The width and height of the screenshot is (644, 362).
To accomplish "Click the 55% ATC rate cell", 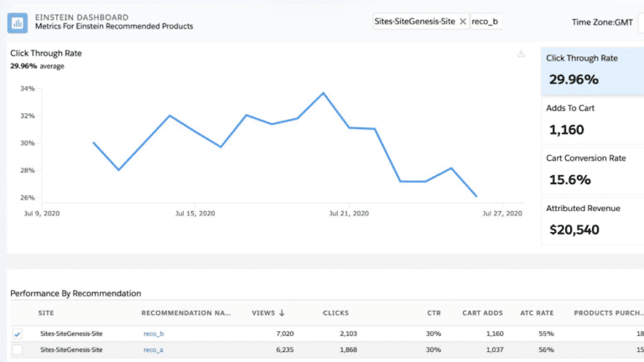I will point(546,334).
